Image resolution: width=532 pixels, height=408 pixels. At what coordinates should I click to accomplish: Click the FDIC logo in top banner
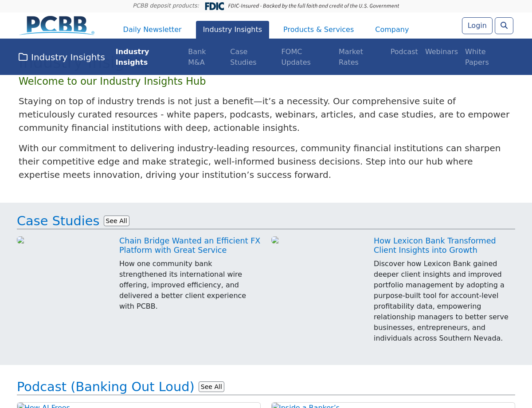tap(214, 6)
